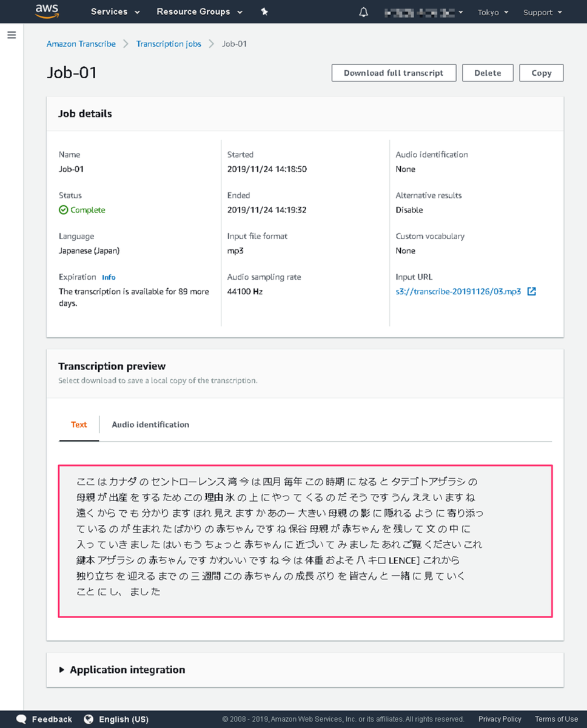Open the hamburger side navigation menu
The width and height of the screenshot is (587, 728).
click(12, 35)
